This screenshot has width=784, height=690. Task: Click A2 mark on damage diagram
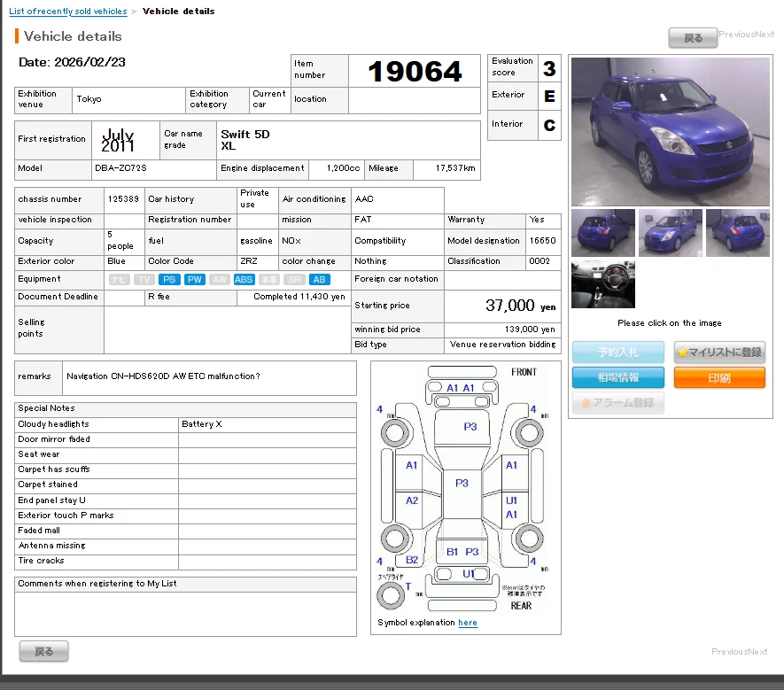(412, 500)
